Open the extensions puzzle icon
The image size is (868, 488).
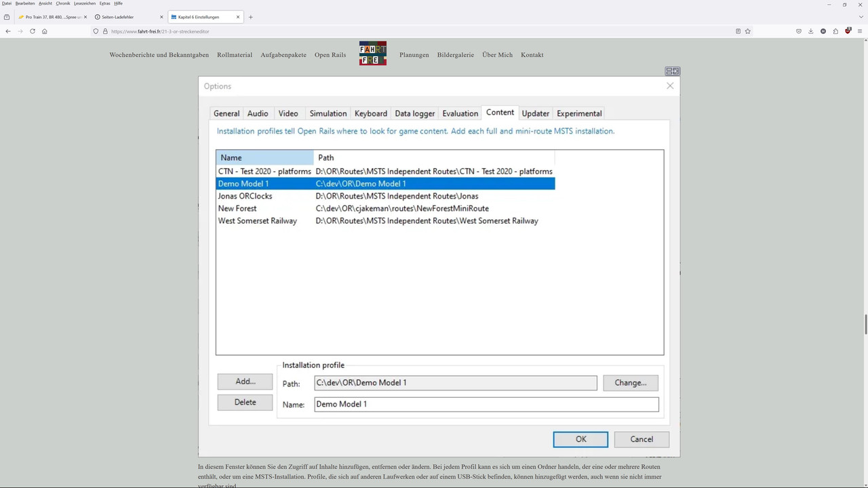coord(835,31)
